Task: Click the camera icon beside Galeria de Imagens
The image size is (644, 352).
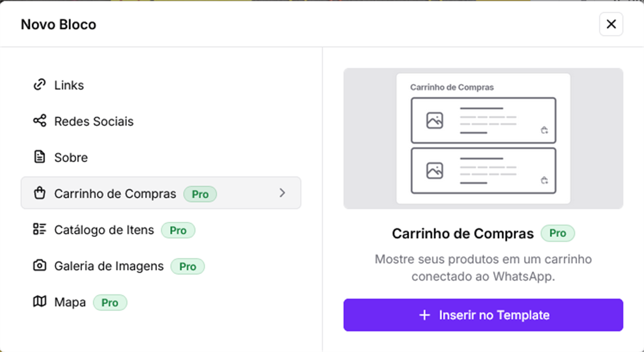Action: (40, 266)
